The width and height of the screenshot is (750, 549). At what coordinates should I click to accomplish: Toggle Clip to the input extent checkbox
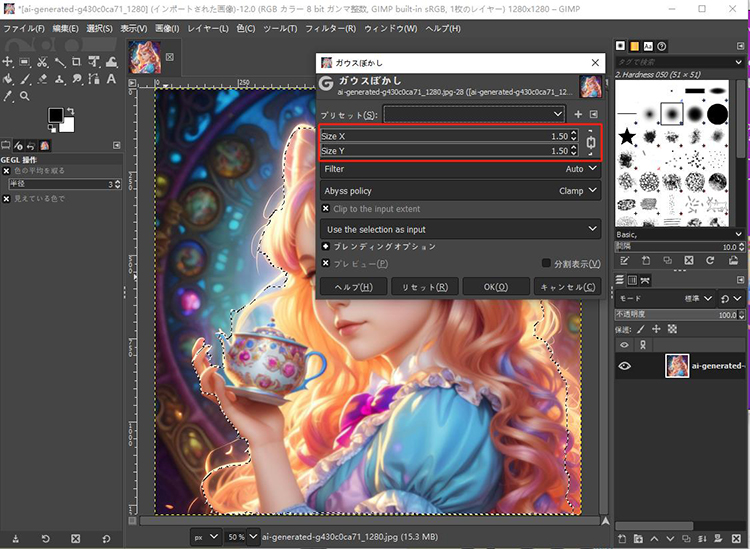pos(326,209)
